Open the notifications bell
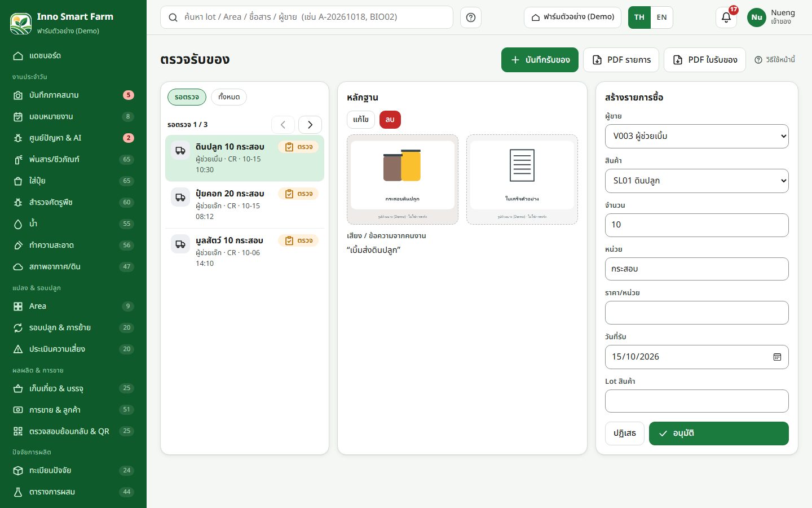This screenshot has width=812, height=508. (726, 17)
